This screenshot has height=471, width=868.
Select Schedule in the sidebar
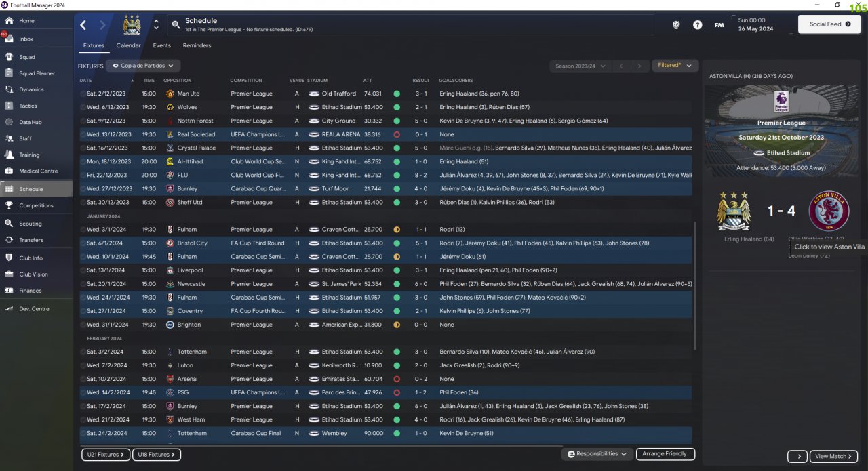point(36,189)
